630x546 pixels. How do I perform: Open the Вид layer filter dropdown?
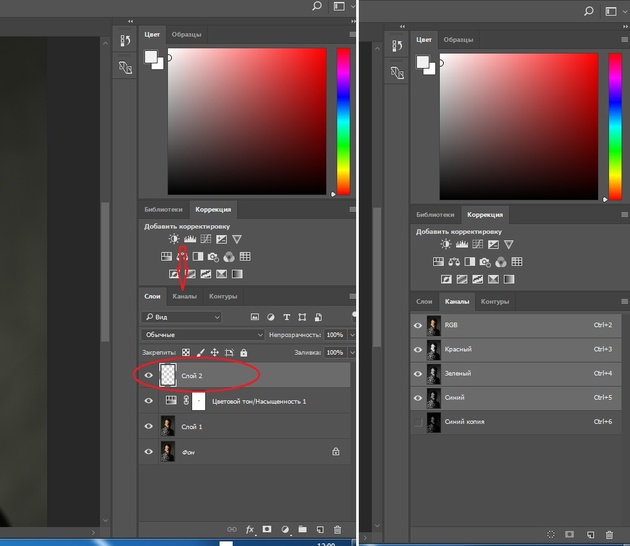(x=181, y=317)
